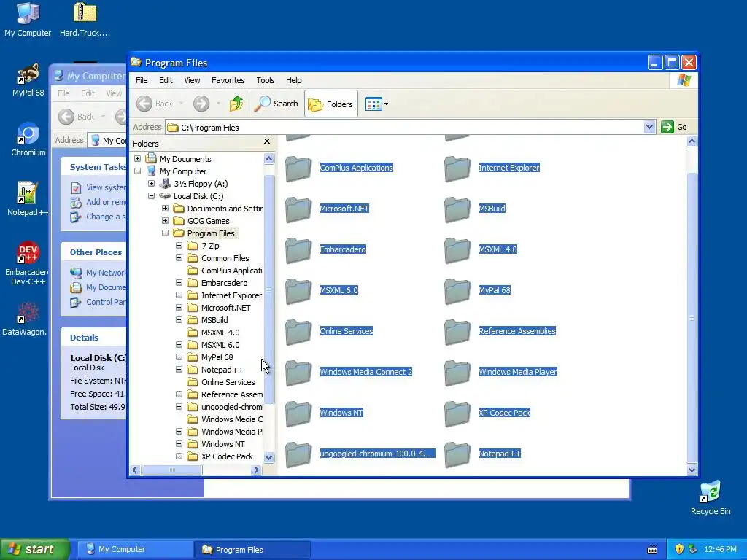Collapse Program Files tree node

[x=166, y=233]
